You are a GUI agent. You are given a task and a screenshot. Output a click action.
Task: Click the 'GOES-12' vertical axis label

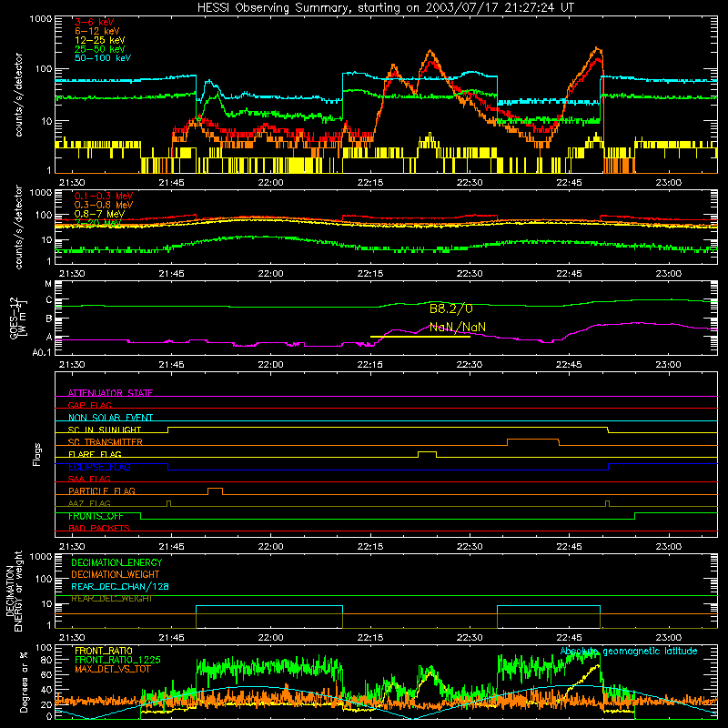point(14,318)
